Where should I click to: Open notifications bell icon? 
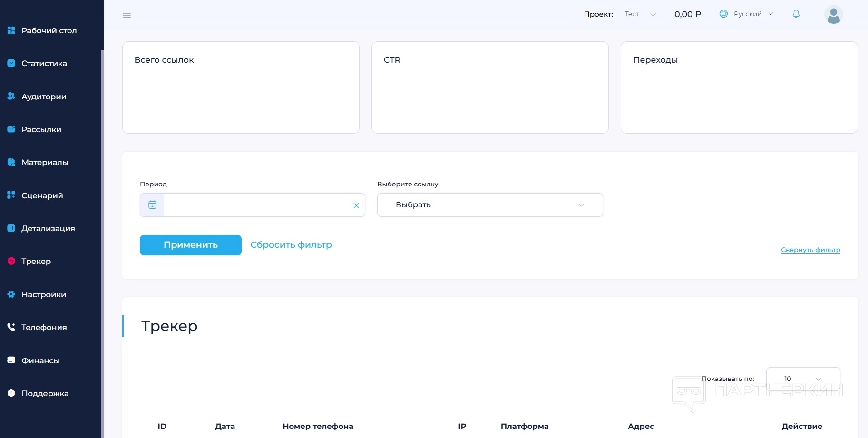pyautogui.click(x=796, y=14)
